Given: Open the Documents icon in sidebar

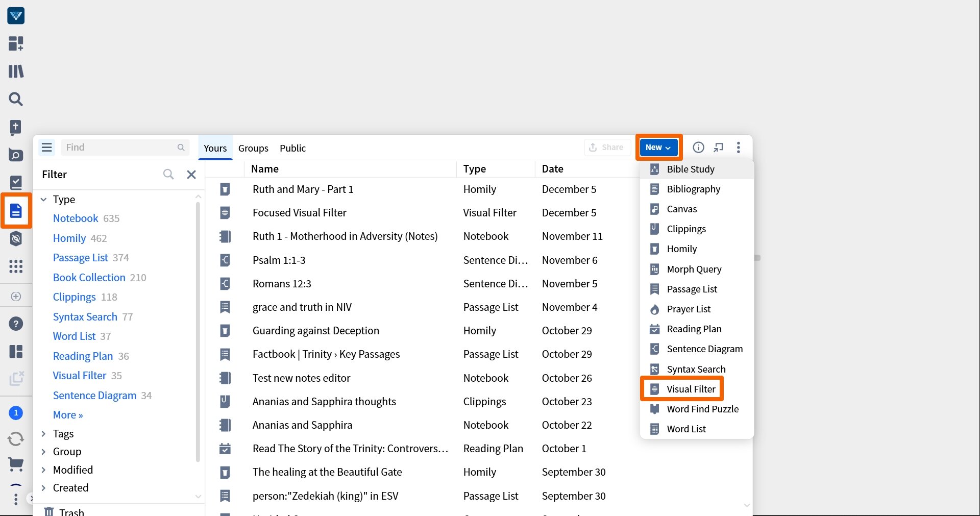Looking at the screenshot, I should pos(16,210).
